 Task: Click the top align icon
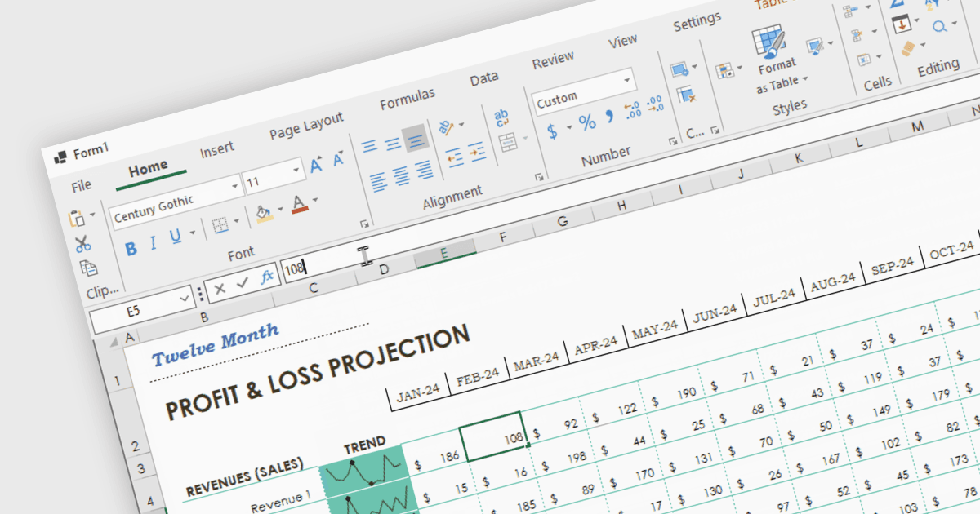point(370,147)
